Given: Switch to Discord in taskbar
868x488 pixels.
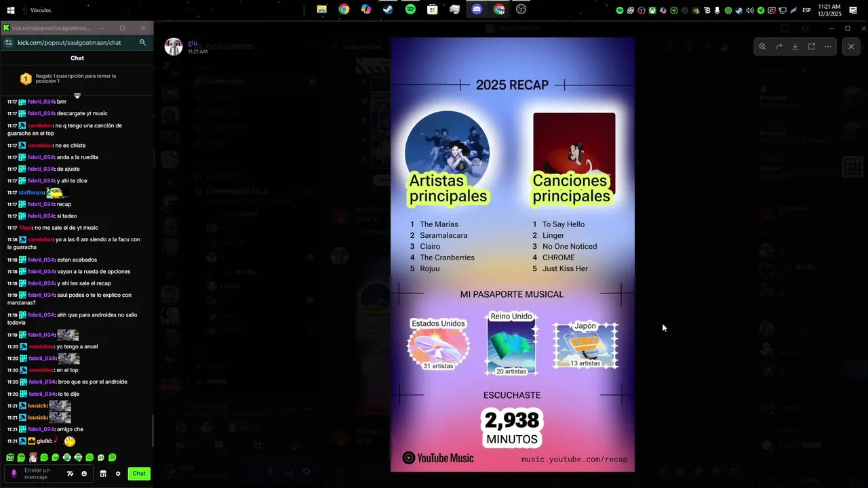Looking at the screenshot, I should [x=477, y=9].
